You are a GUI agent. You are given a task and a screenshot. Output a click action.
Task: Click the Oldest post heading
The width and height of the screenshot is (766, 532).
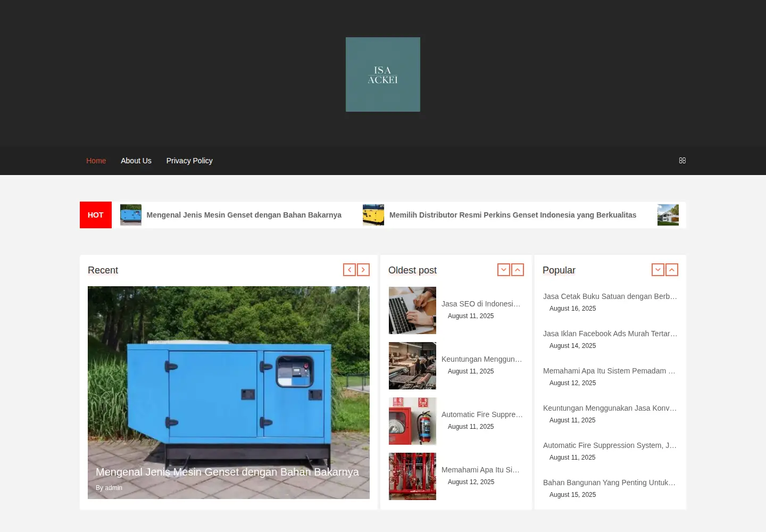(412, 270)
